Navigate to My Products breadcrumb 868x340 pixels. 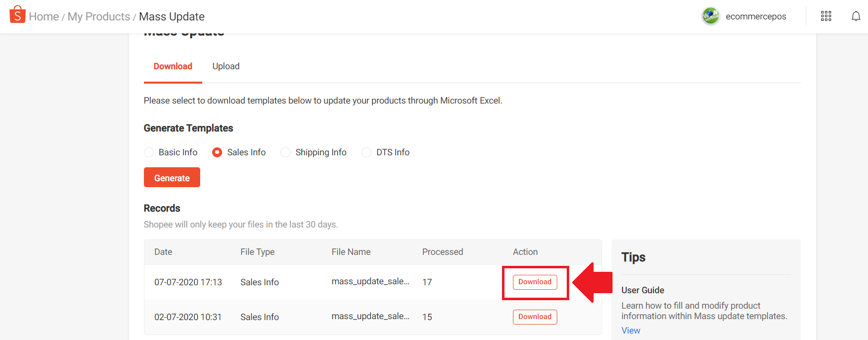point(99,16)
